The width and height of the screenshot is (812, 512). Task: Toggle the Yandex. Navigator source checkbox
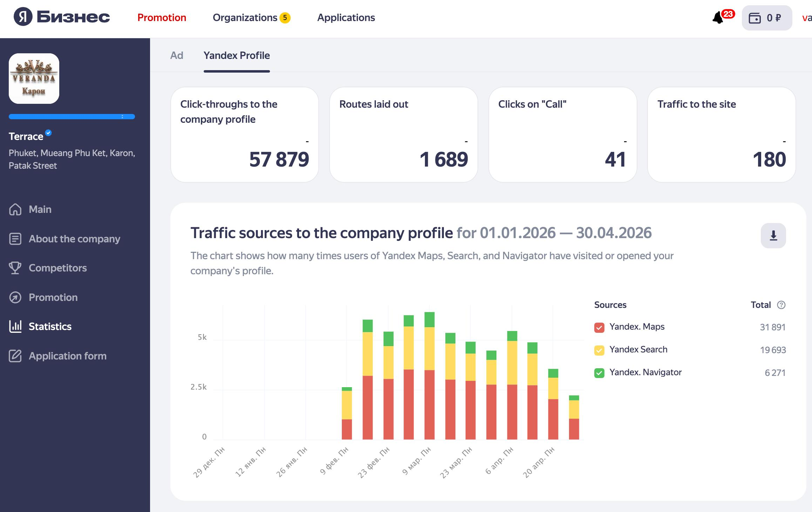tap(599, 373)
